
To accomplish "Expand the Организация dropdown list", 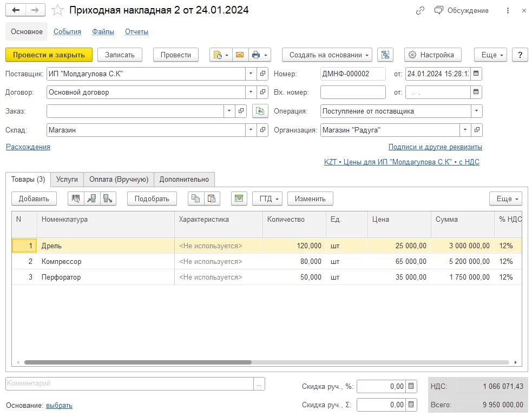I will coord(465,130).
